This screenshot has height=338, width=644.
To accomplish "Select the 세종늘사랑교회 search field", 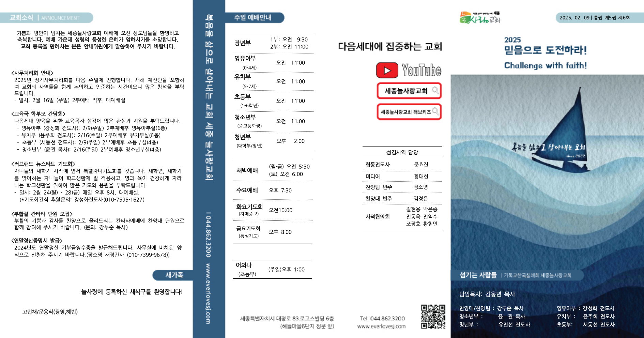I will pos(409,91).
